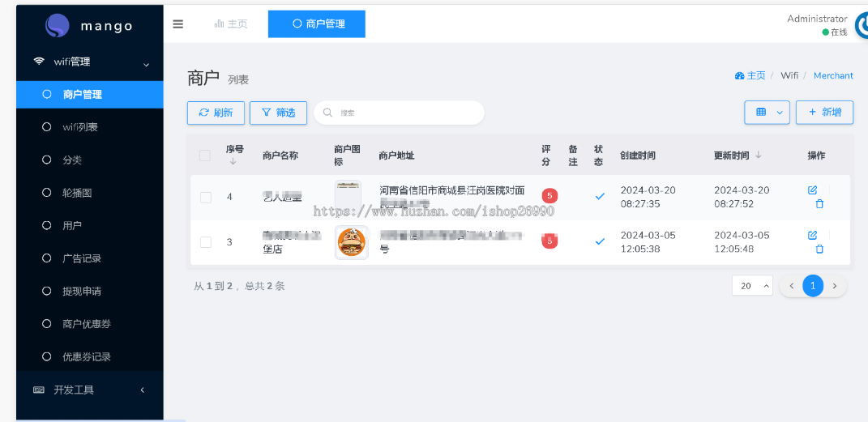The height and width of the screenshot is (422, 868).
Task: Check the checkbox for row 4
Action: click(205, 197)
